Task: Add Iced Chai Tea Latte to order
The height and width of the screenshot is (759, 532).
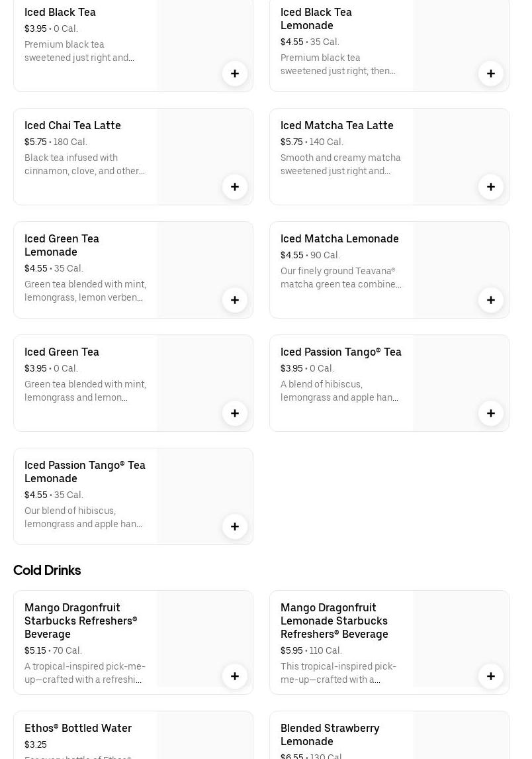Action: click(235, 187)
